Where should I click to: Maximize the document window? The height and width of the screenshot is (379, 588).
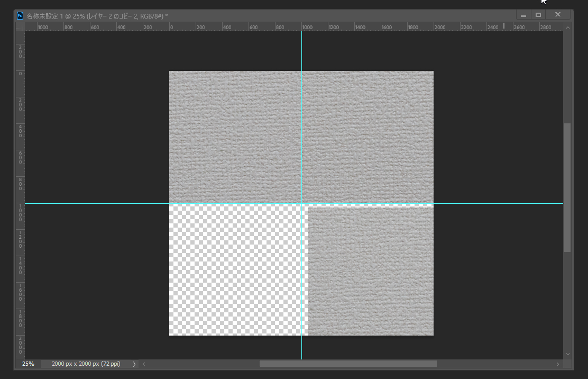(x=538, y=15)
